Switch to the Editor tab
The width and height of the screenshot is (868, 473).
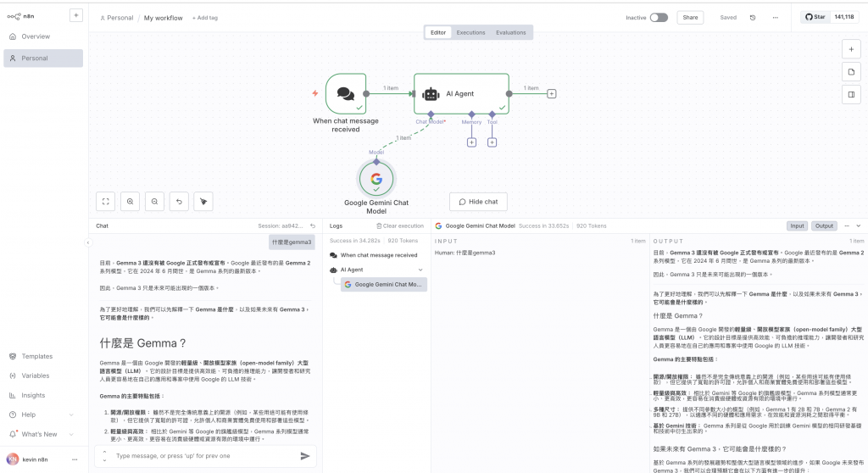coord(438,33)
